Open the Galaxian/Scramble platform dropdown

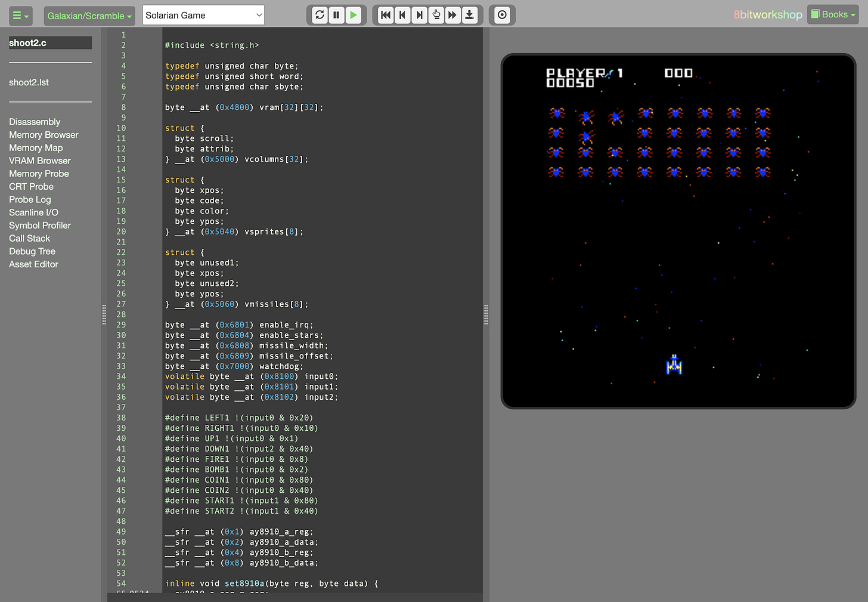click(89, 16)
